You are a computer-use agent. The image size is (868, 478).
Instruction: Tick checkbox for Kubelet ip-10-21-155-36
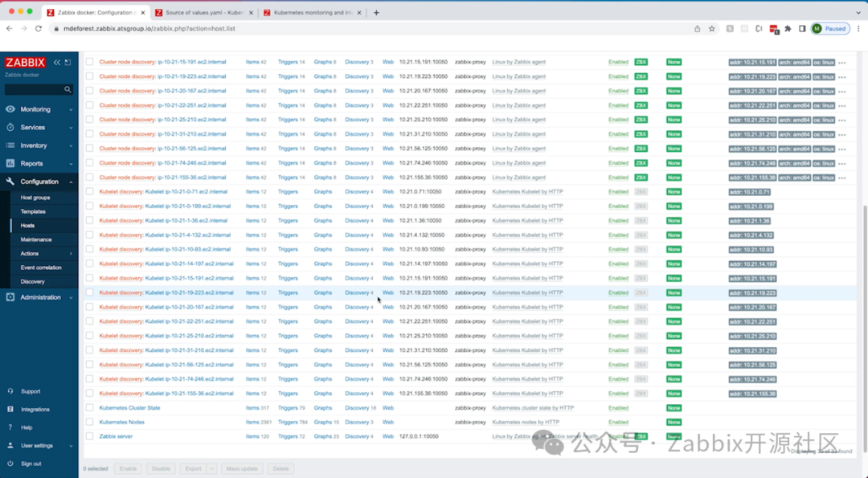click(x=89, y=394)
